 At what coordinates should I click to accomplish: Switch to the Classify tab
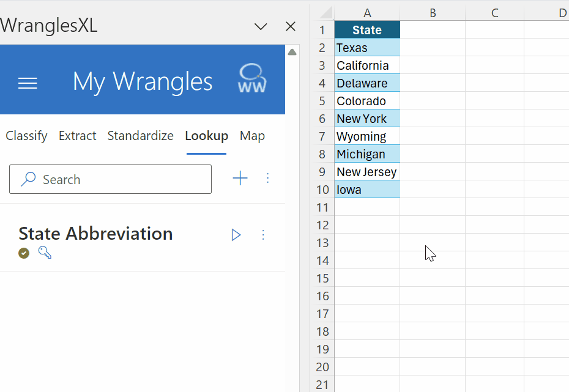(x=26, y=136)
